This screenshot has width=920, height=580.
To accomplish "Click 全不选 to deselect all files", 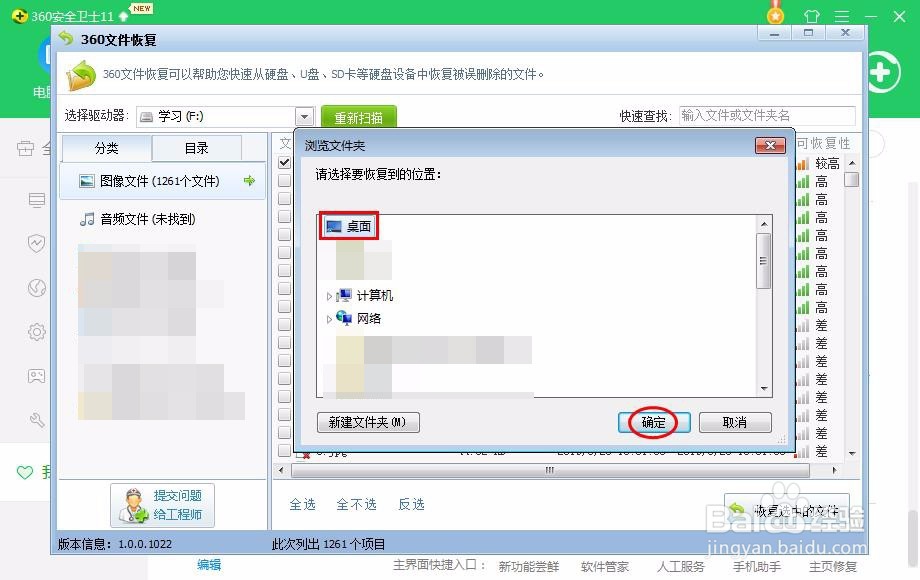I will (356, 504).
